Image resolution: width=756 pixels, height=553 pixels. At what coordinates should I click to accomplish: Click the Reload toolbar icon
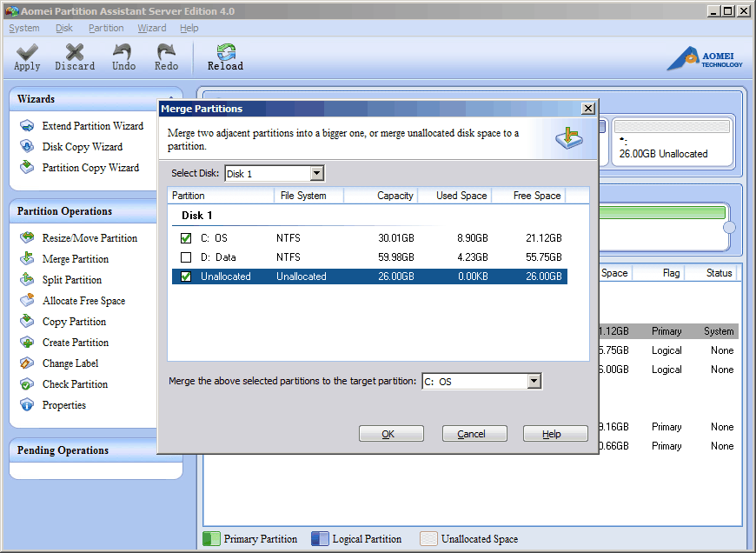point(226,51)
